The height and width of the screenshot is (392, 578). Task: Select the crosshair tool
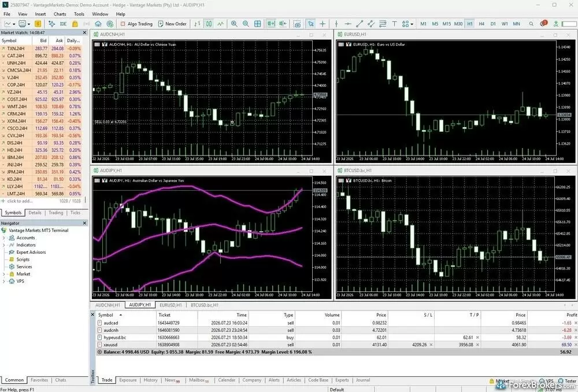tap(323, 24)
